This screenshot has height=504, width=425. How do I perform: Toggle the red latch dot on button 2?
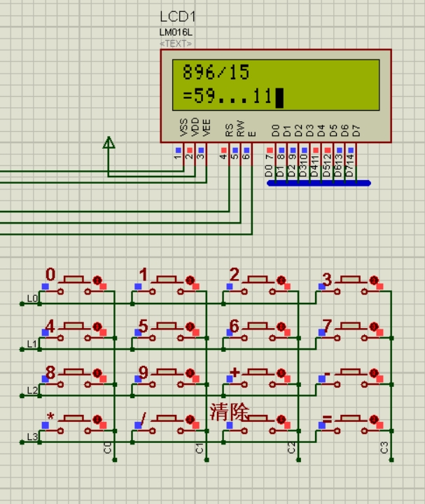pos(281,280)
